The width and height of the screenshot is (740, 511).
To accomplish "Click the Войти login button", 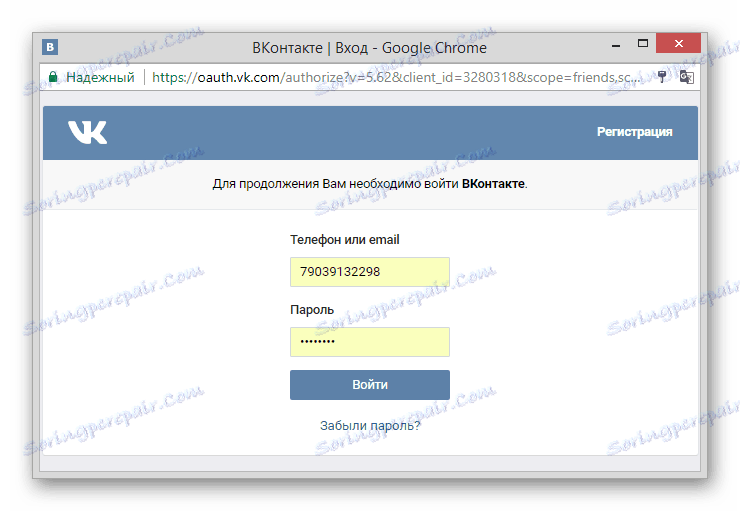I will (x=370, y=385).
